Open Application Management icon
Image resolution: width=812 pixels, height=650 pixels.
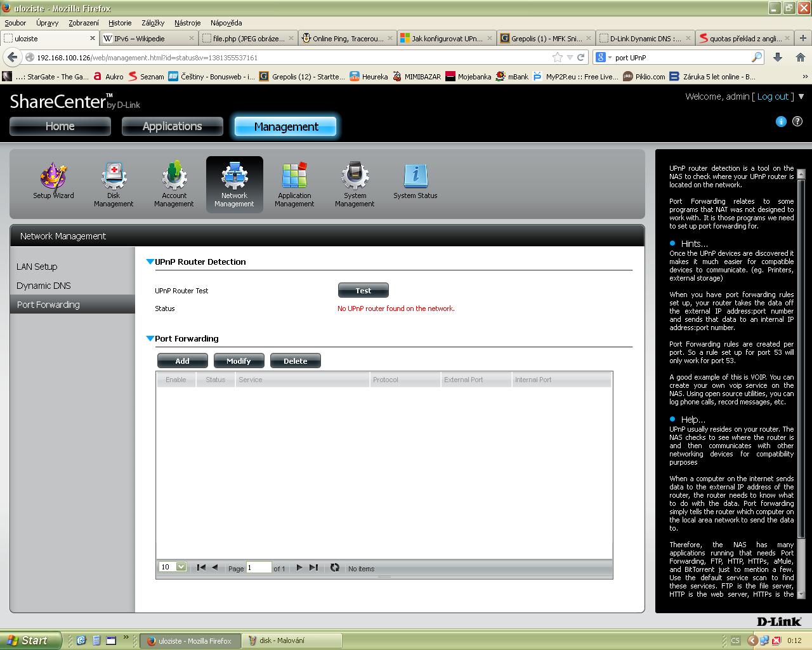coord(294,185)
